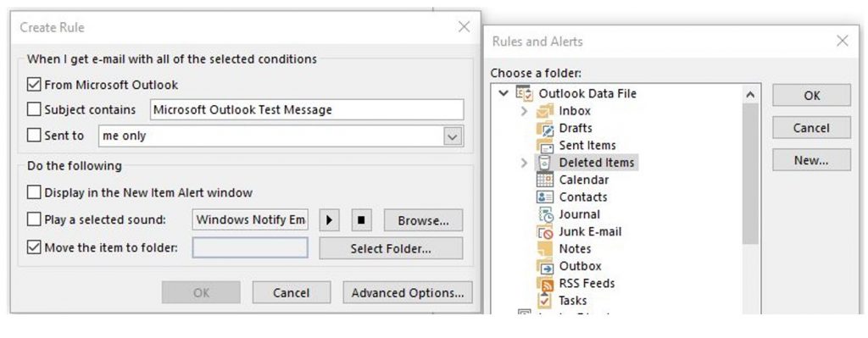The height and width of the screenshot is (338, 868).
Task: Select the Drafts folder icon
Action: (x=545, y=128)
